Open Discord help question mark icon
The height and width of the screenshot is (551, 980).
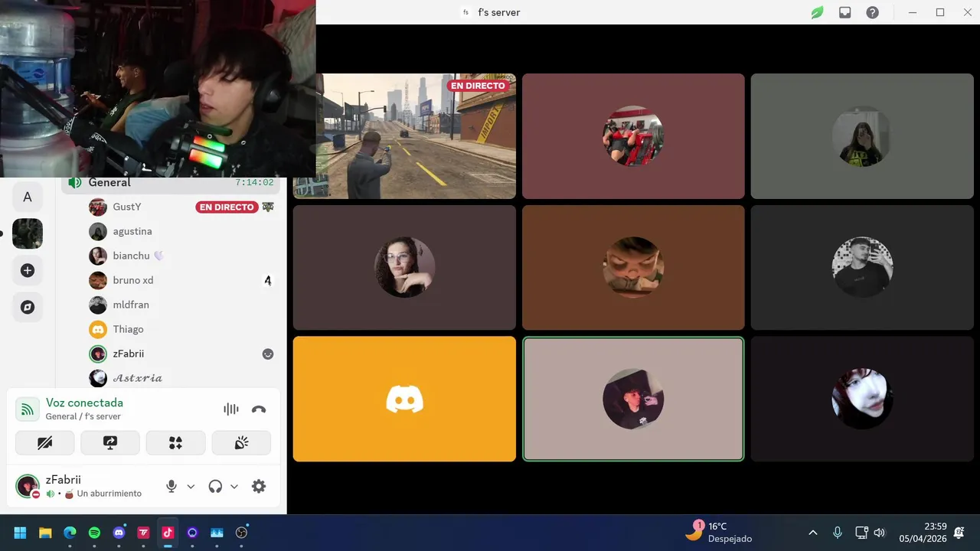pos(872,12)
